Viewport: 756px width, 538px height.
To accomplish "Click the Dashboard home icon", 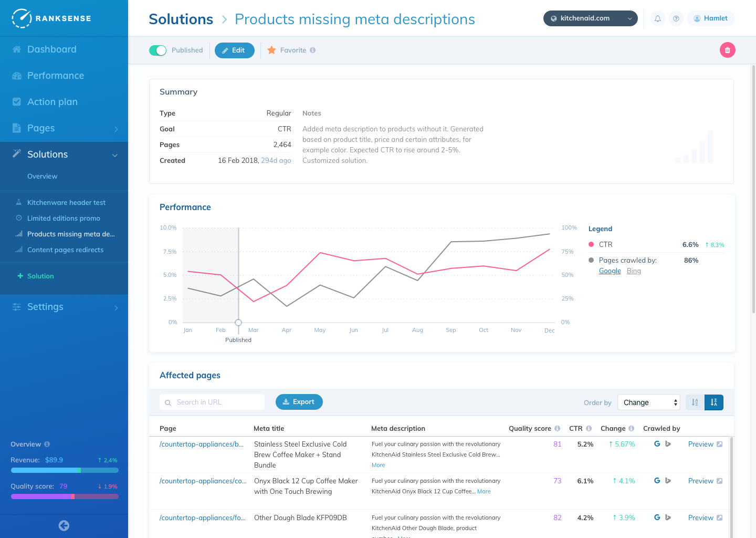I will 17,49.
